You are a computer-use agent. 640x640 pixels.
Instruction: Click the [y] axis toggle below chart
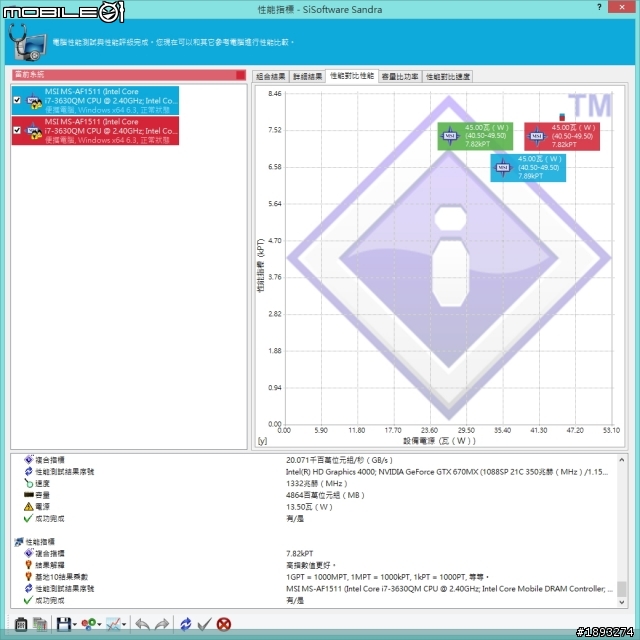262,441
